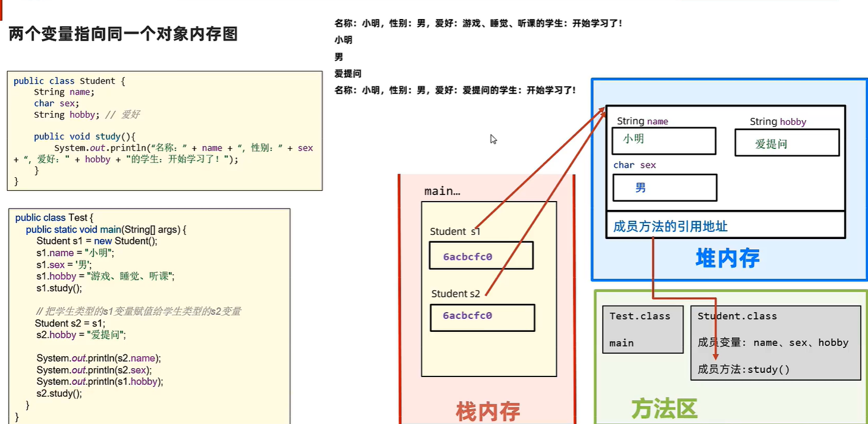The image size is (868, 424).
Task: Click the 6acbcfc0 address box under Student s1
Action: [481, 255]
